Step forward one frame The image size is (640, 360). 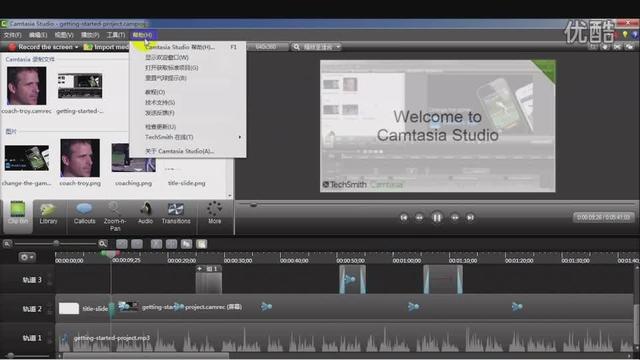455,218
